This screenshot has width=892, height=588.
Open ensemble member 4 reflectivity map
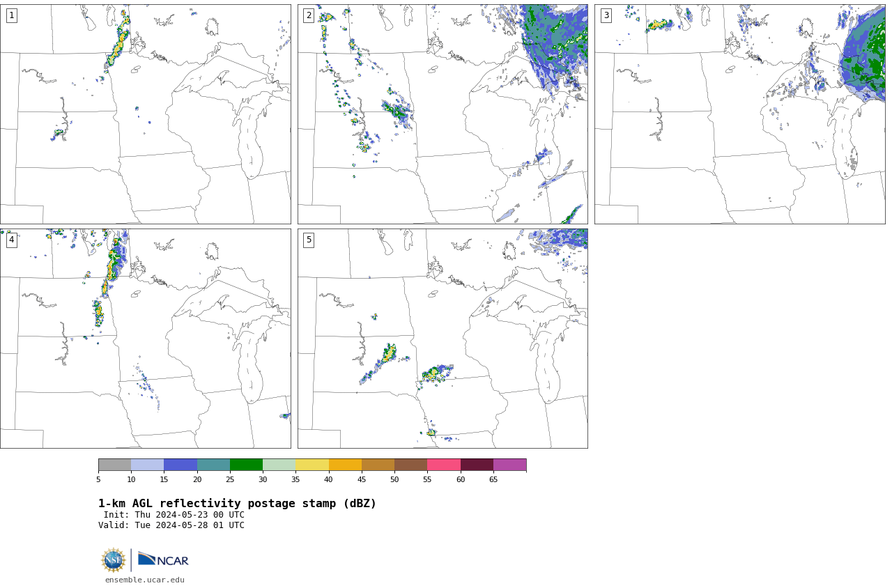pos(146,339)
